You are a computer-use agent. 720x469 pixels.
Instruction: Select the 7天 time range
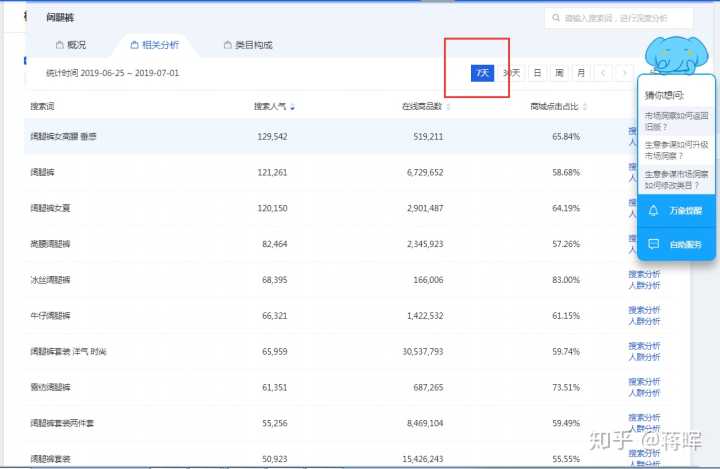pos(483,73)
